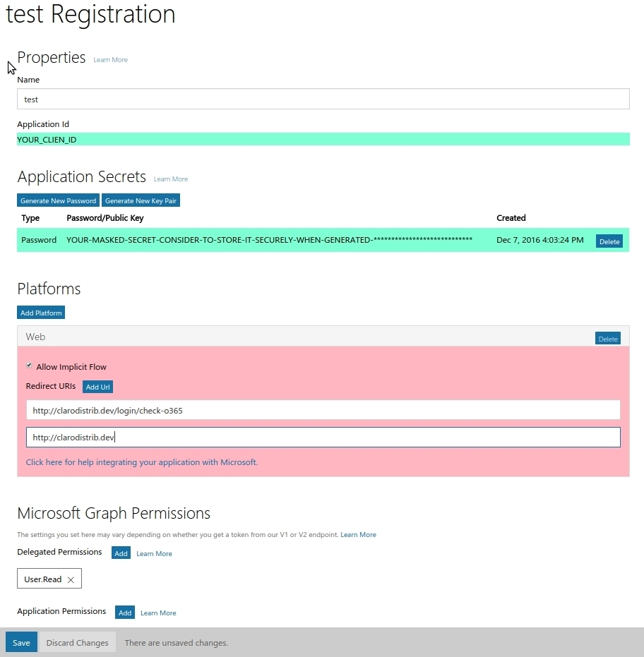Edit the check-o365 redirect URI field
Image resolution: width=644 pixels, height=657 pixels.
[323, 410]
